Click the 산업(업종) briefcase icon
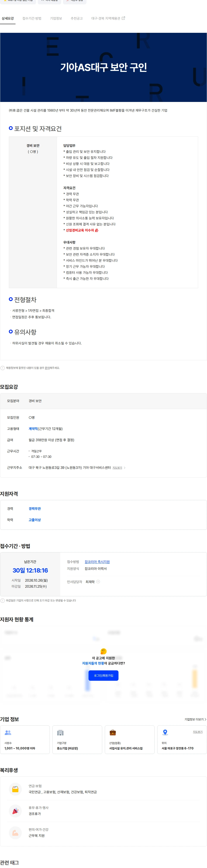The height and width of the screenshot is (868, 207). (x=113, y=732)
